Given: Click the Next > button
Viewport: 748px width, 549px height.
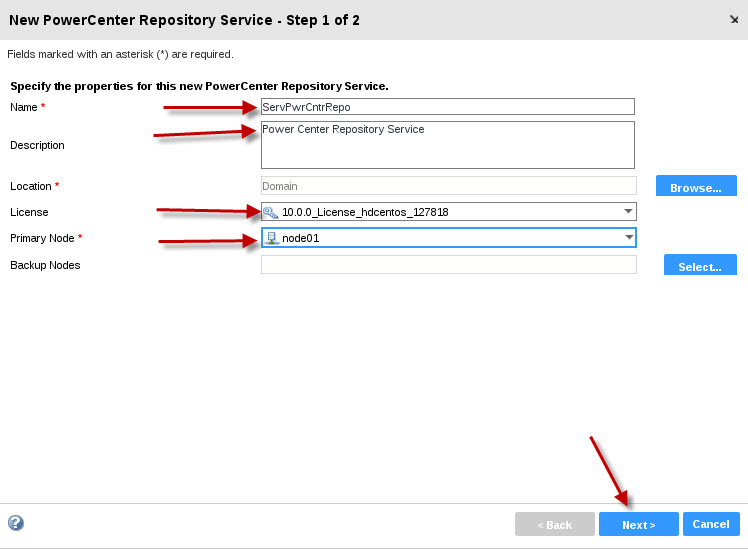Looking at the screenshot, I should click(638, 524).
